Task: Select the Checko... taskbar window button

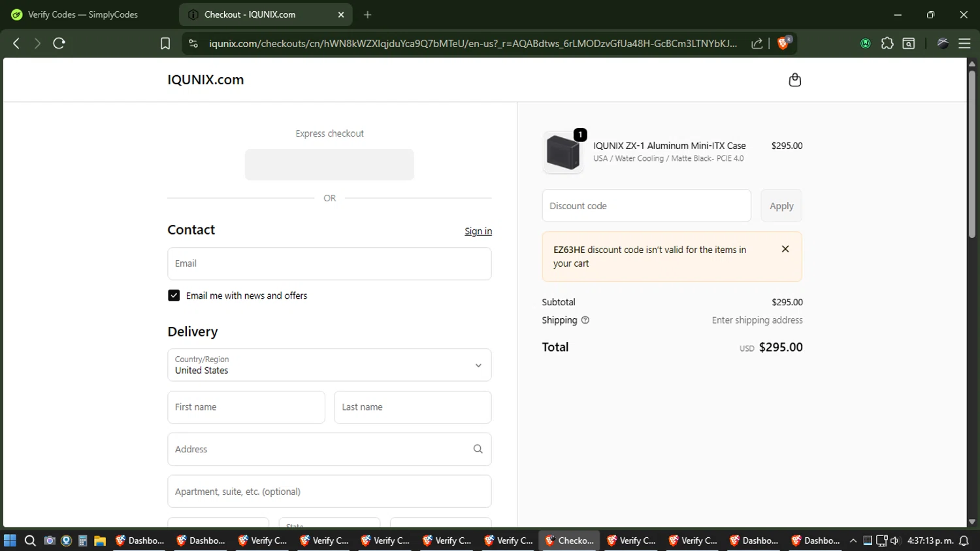Action: pyautogui.click(x=570, y=541)
